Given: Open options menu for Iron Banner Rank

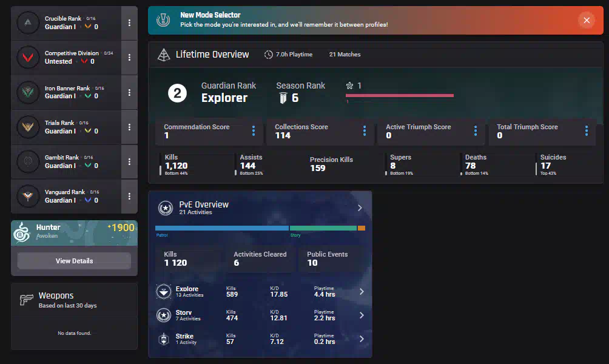Looking at the screenshot, I should pyautogui.click(x=129, y=92).
